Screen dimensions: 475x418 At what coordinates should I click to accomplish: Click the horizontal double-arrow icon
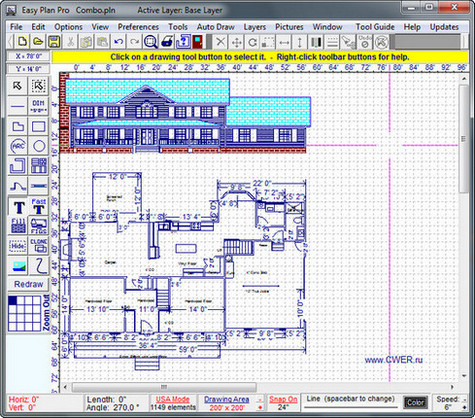click(284, 42)
